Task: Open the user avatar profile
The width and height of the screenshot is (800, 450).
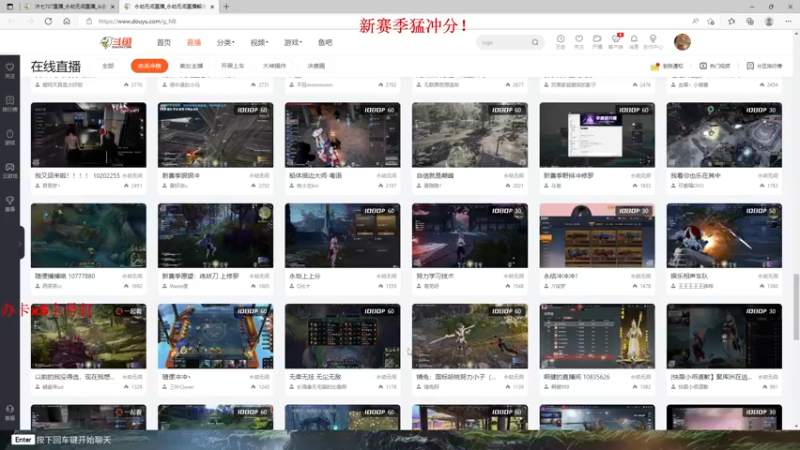Action: tap(682, 42)
